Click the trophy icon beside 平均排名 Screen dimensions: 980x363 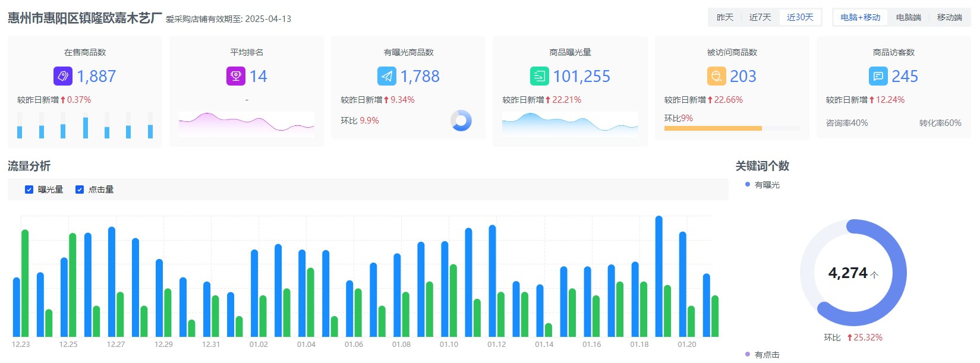[236, 76]
